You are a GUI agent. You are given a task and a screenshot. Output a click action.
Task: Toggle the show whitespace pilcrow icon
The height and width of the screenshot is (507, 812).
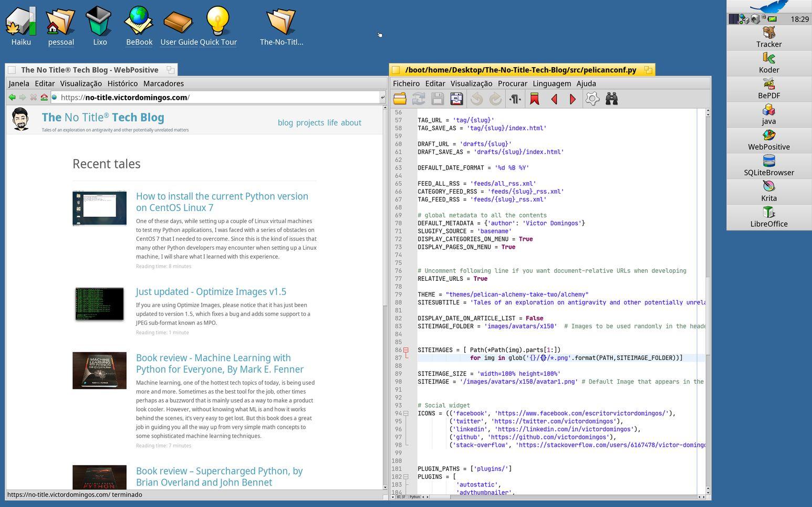coord(515,99)
